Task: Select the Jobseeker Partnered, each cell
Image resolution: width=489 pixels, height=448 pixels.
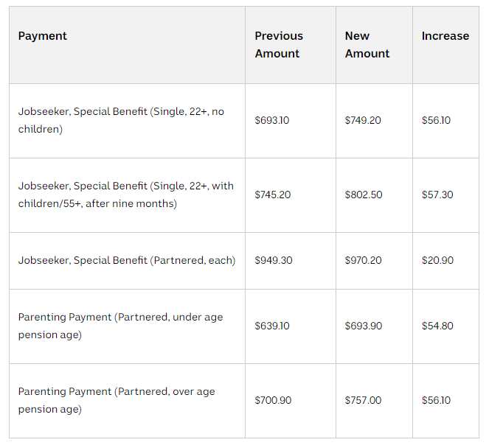Action: point(127,261)
